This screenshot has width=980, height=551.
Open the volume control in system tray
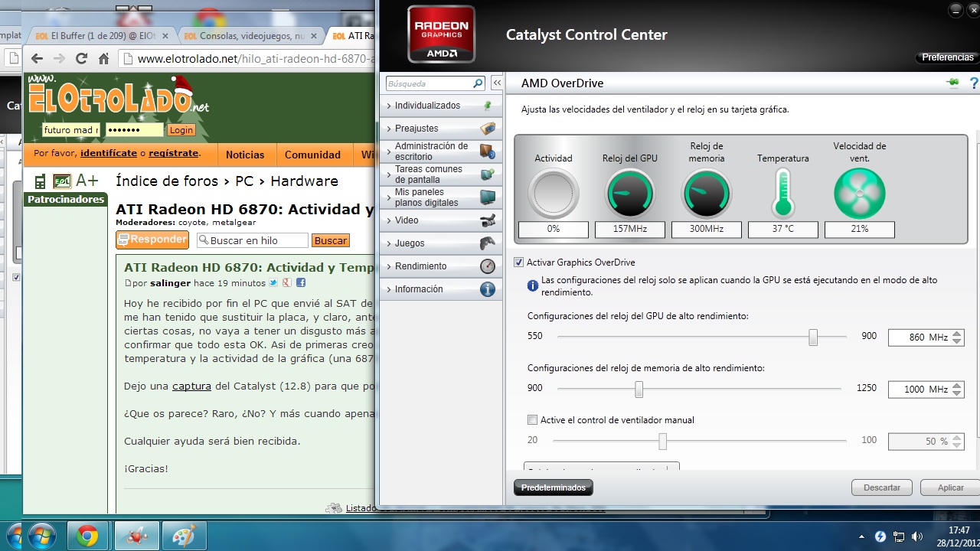point(916,536)
